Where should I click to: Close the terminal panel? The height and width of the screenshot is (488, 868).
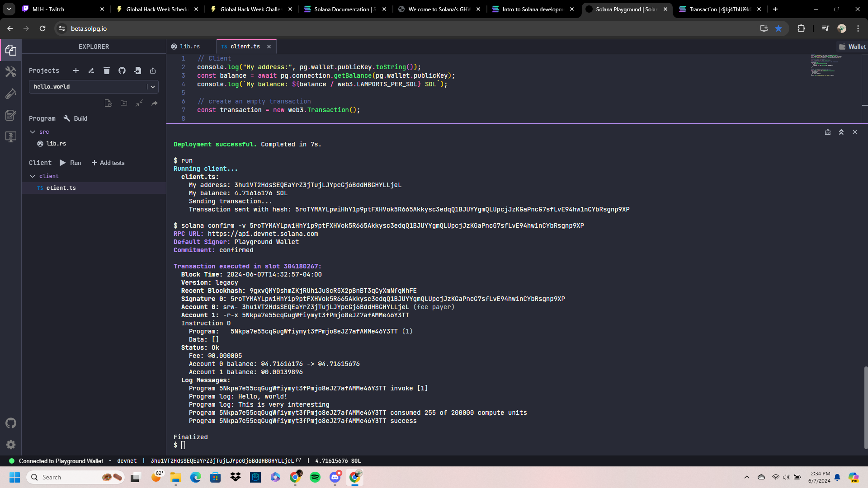click(x=855, y=132)
